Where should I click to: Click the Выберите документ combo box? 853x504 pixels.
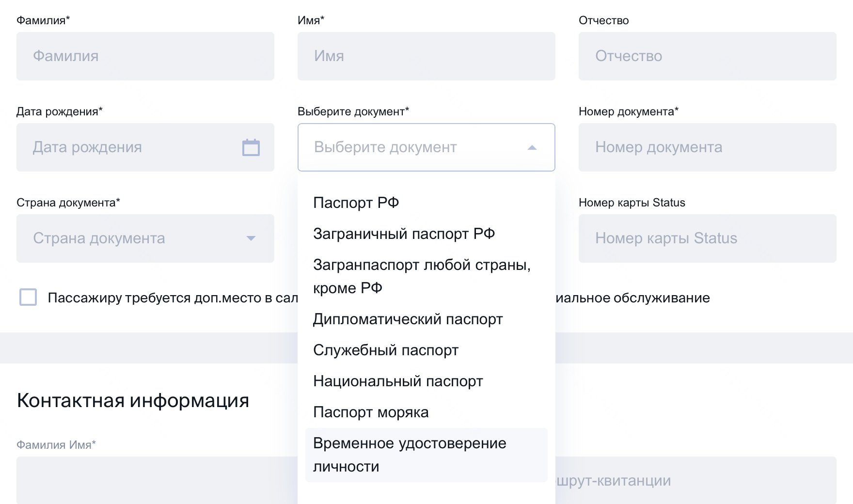(x=412, y=147)
